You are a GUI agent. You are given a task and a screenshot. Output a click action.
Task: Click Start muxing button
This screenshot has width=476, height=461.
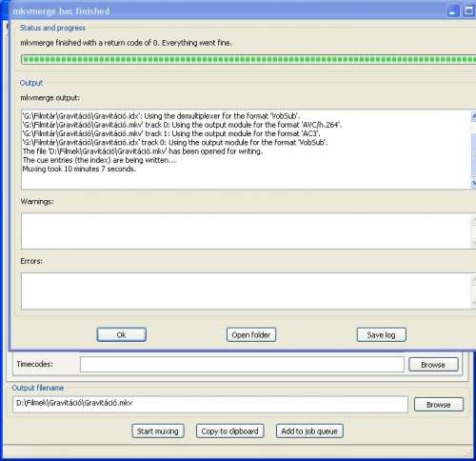click(x=158, y=431)
